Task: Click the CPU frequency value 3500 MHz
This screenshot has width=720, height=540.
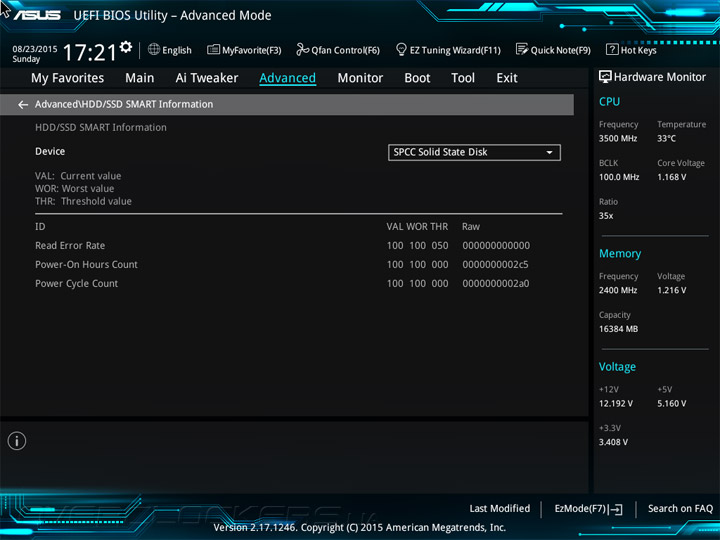Action: [618, 138]
